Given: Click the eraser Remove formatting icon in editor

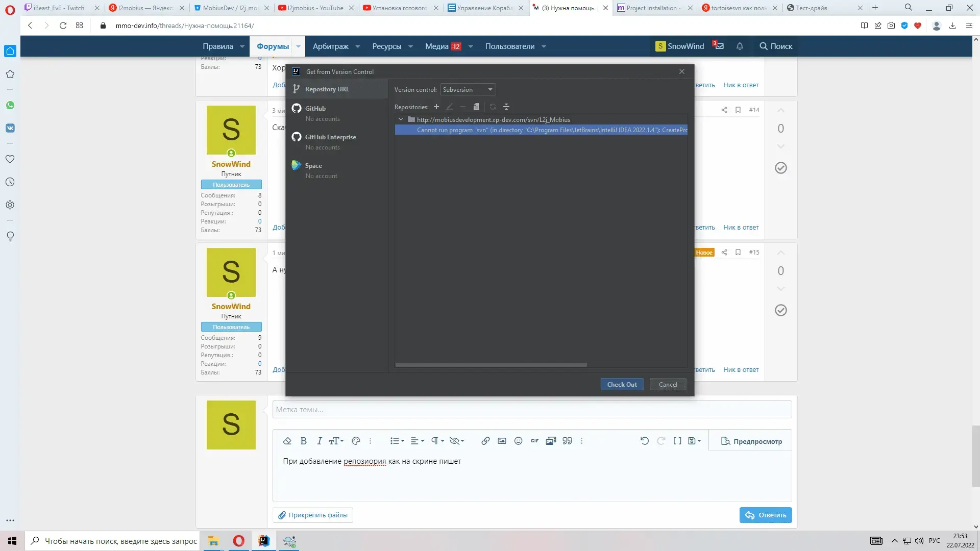Looking at the screenshot, I should [x=287, y=441].
